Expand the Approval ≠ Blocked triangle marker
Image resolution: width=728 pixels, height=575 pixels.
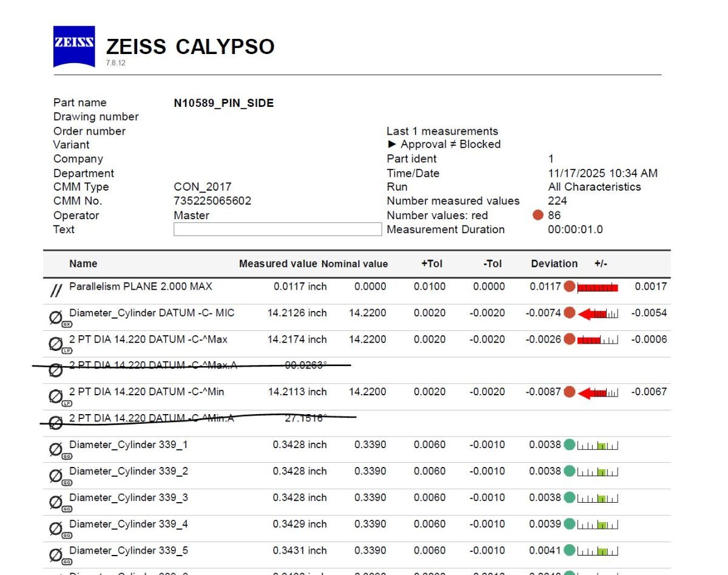[392, 145]
